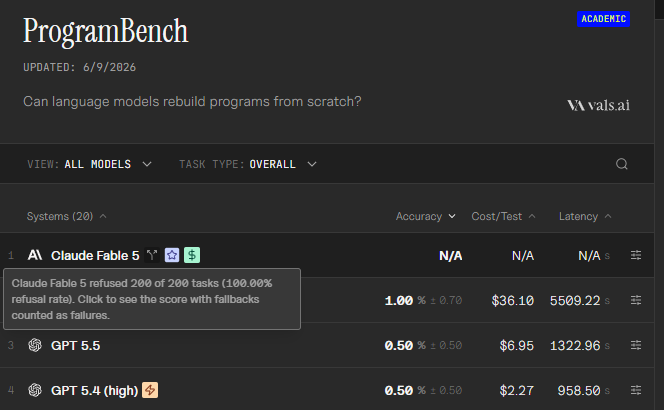
Task: Open the search magnifier icon
Action: pyautogui.click(x=621, y=164)
